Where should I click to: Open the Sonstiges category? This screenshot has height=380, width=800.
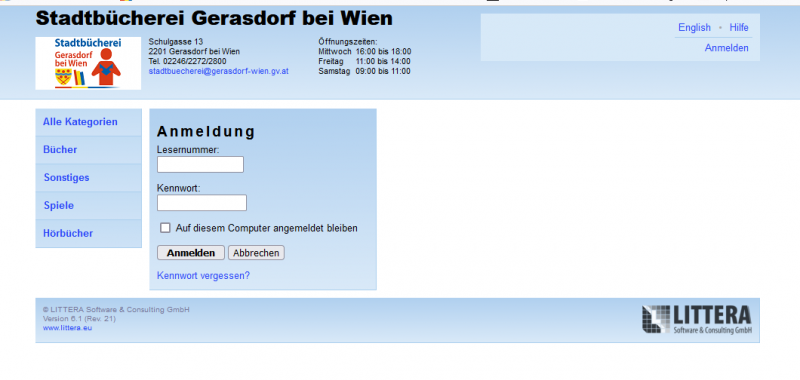coord(88,178)
